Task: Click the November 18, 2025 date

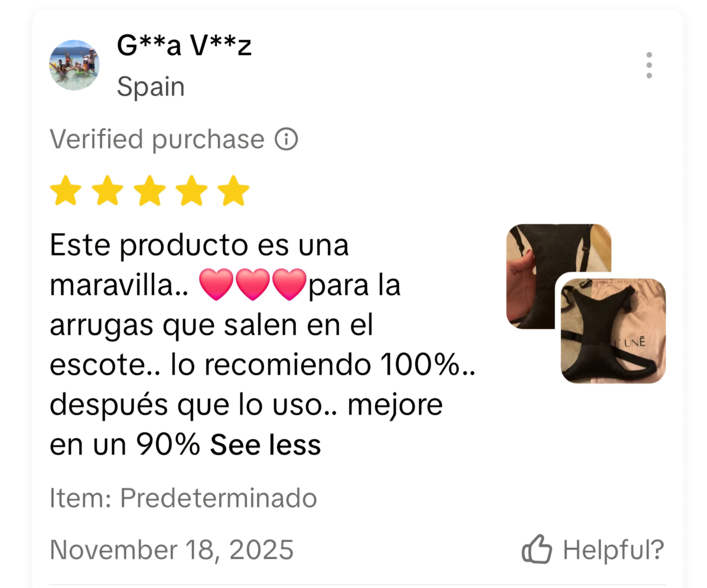Action: click(172, 550)
